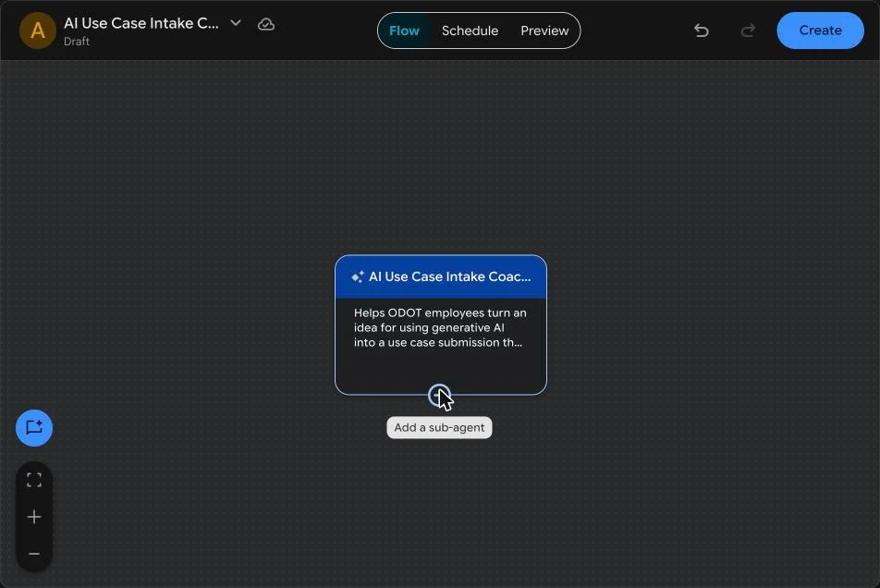Screen dimensions: 880x588
Task: Click the 'AI Use Case Intake C...' title
Action: pos(141,23)
